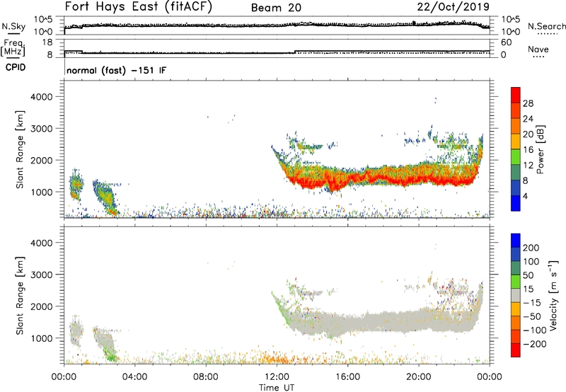Click the "16:00" time tick label
Image resolution: width=566 pixels, height=392 pixels.
click(347, 377)
